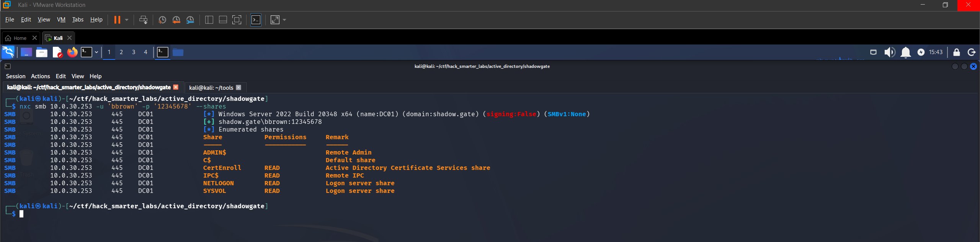
Task: Click the ADMIN$ share name
Action: (x=214, y=152)
